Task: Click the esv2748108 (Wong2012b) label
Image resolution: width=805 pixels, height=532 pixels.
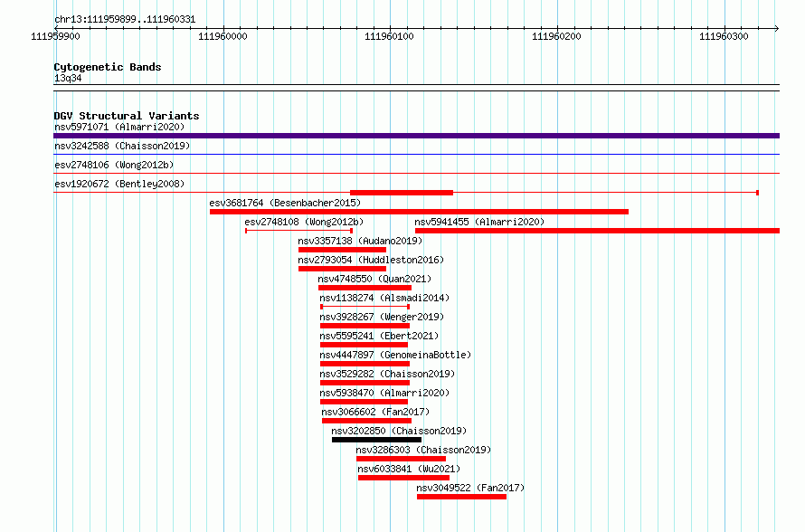Action: point(304,222)
